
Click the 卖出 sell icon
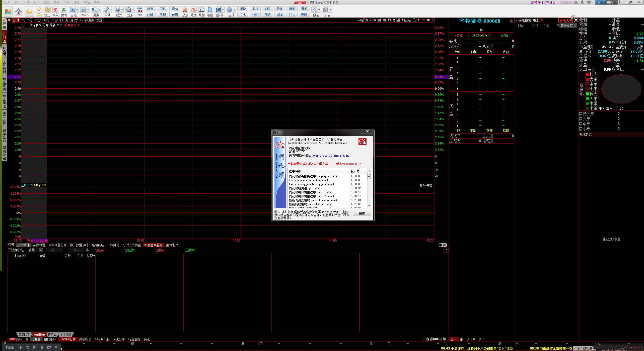tap(64, 10)
